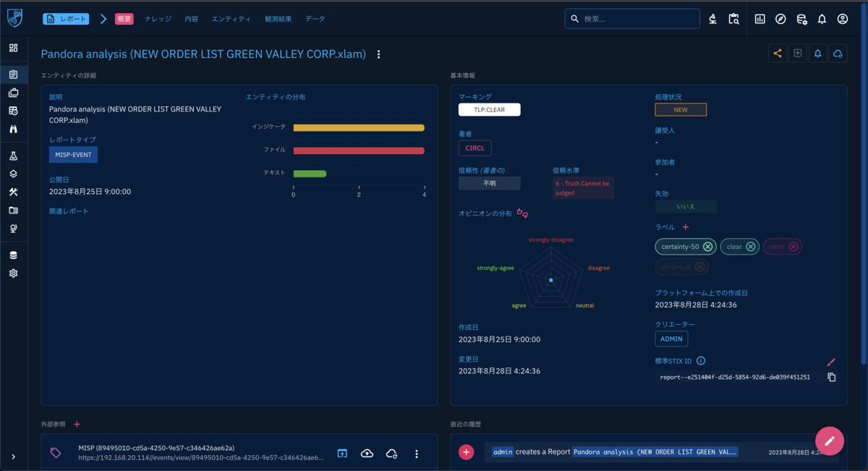Open opinions thumbs icon beside オピニオンの分布
The image size is (868, 471).
click(x=522, y=214)
